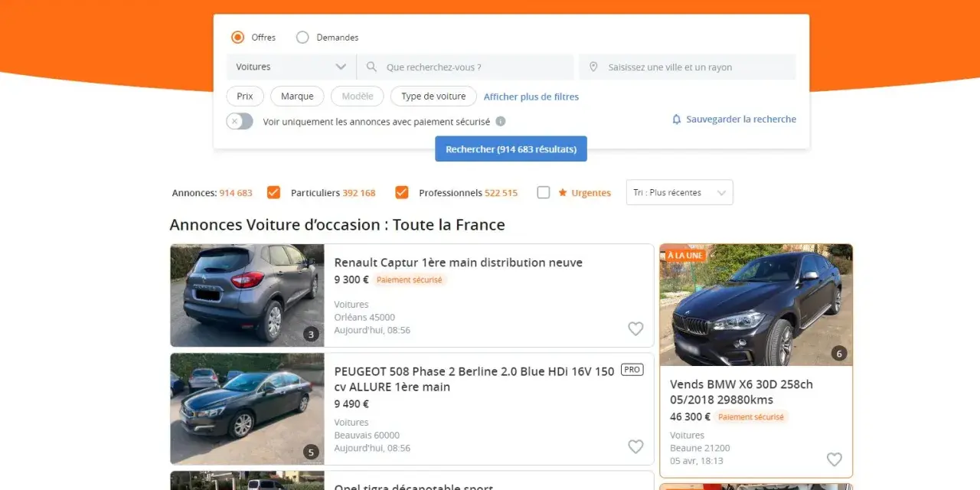Click the info icon next to paiement sécurisé
This screenshot has height=490, width=980.
[x=501, y=121]
